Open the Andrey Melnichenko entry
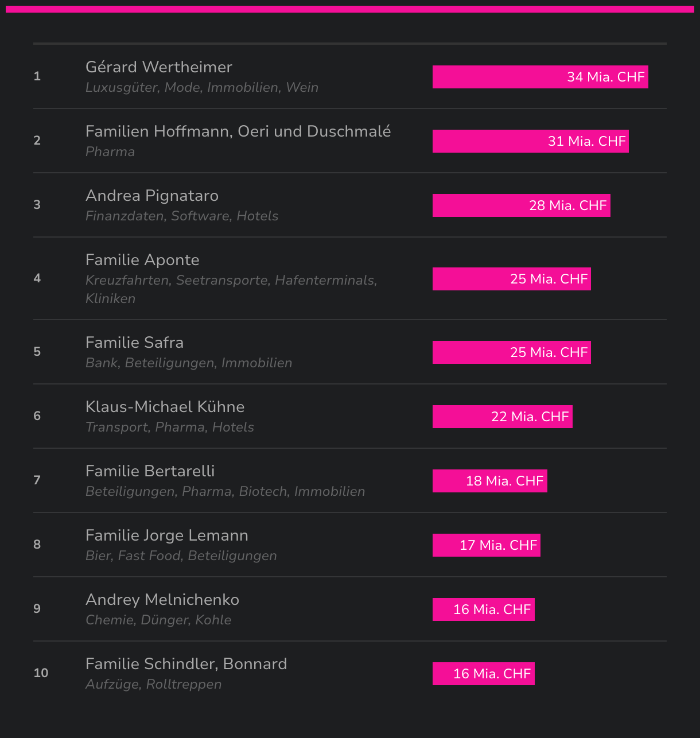The width and height of the screenshot is (700, 738). (x=162, y=600)
